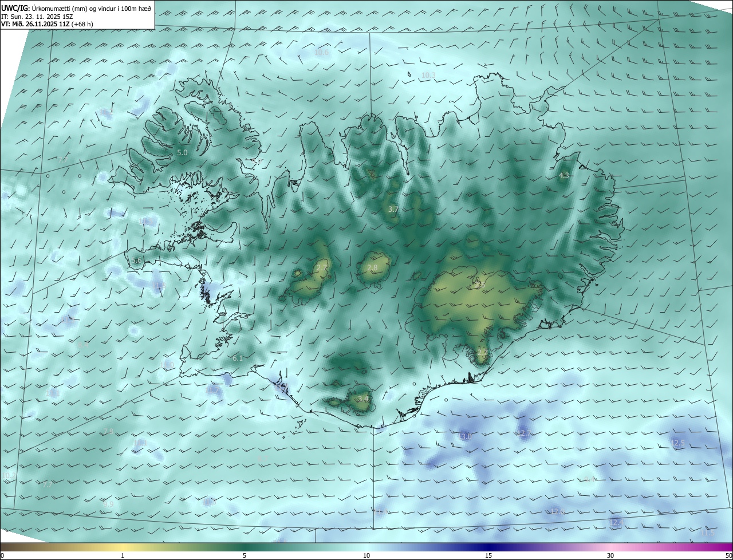Image resolution: width=733 pixels, height=560 pixels.
Task: Click the 4.3 value in east Iceland
Action: tap(563, 176)
